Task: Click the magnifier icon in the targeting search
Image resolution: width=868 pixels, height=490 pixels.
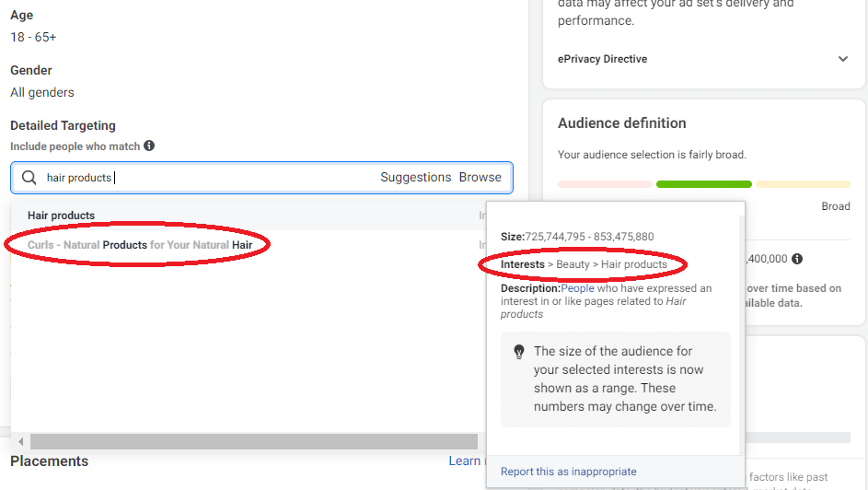Action: (x=29, y=178)
